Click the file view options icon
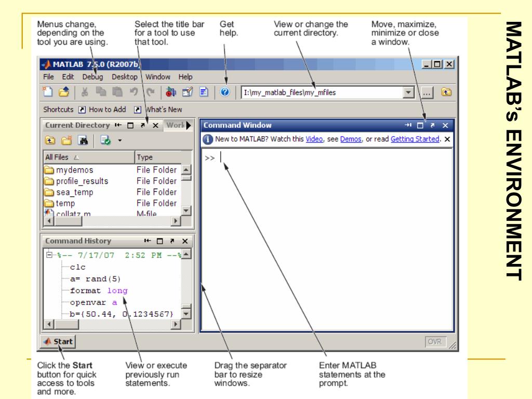The image size is (532, 399). click(x=105, y=140)
